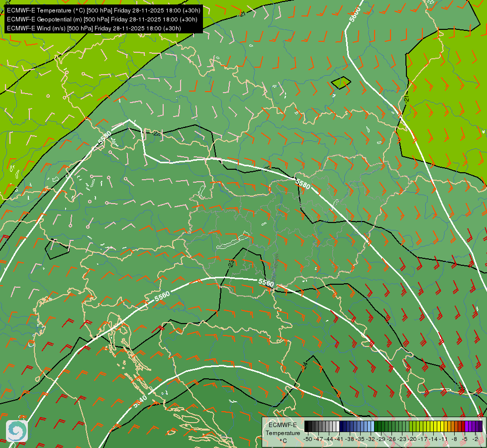Click the 5540 geopotential contour label

pyautogui.click(x=140, y=401)
